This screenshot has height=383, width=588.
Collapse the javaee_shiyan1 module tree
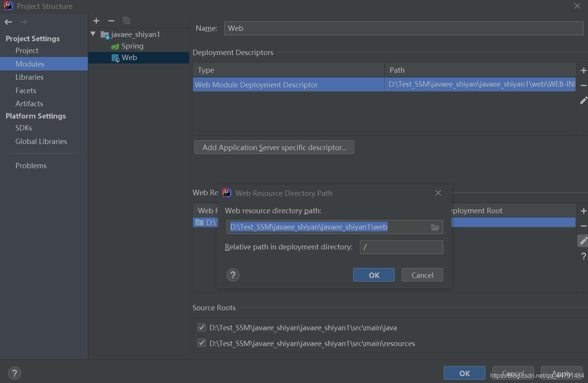[x=93, y=34]
